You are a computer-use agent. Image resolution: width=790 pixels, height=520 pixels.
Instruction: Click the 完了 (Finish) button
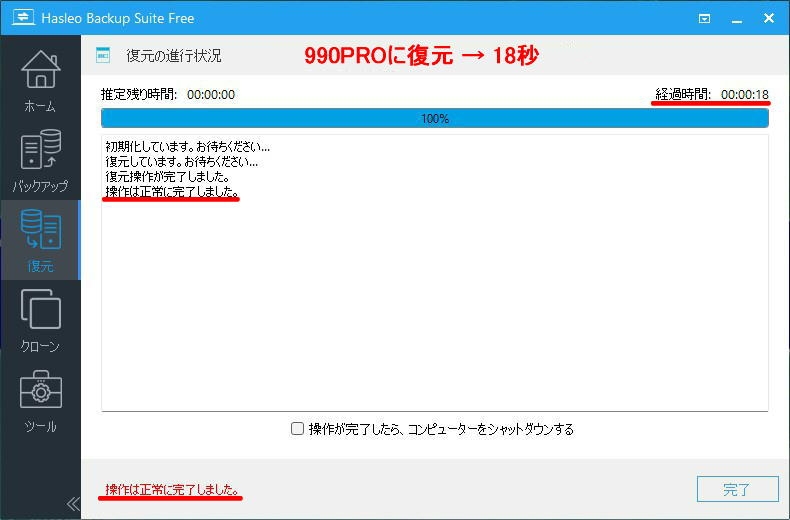click(738, 489)
